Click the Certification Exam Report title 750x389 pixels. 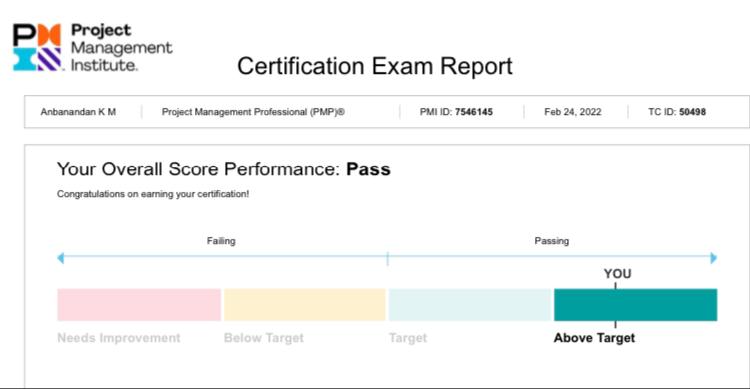click(375, 66)
